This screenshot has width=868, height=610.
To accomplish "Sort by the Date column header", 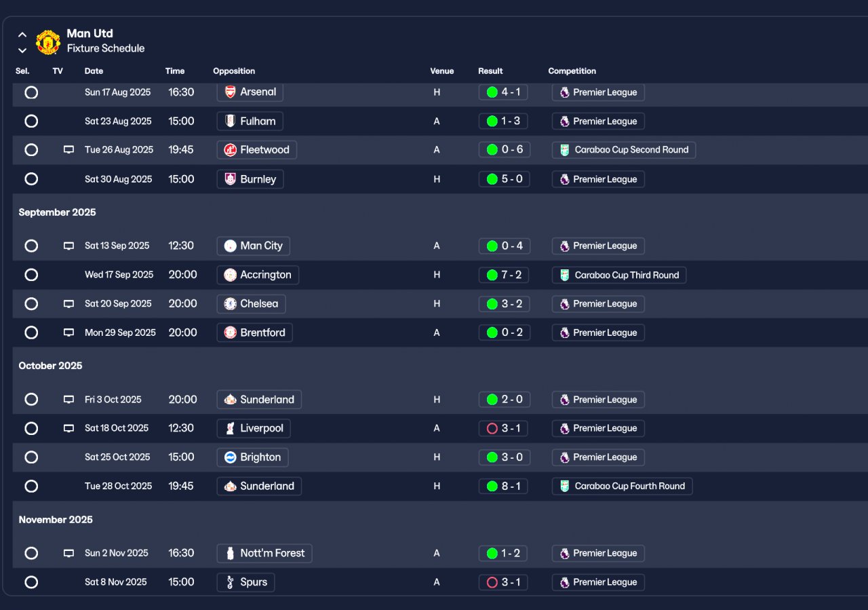I will (x=94, y=71).
